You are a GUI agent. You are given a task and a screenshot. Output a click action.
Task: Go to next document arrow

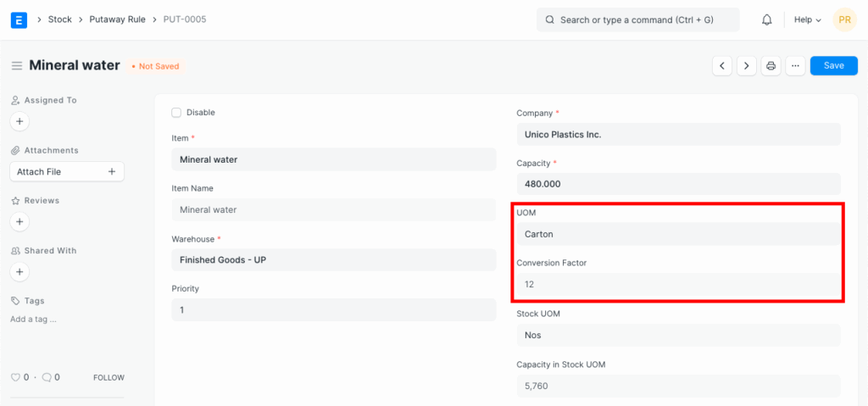coord(746,66)
